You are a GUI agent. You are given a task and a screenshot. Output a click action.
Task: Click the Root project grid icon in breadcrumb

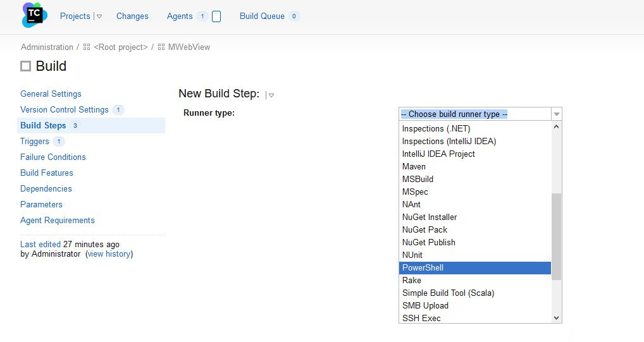(x=87, y=47)
